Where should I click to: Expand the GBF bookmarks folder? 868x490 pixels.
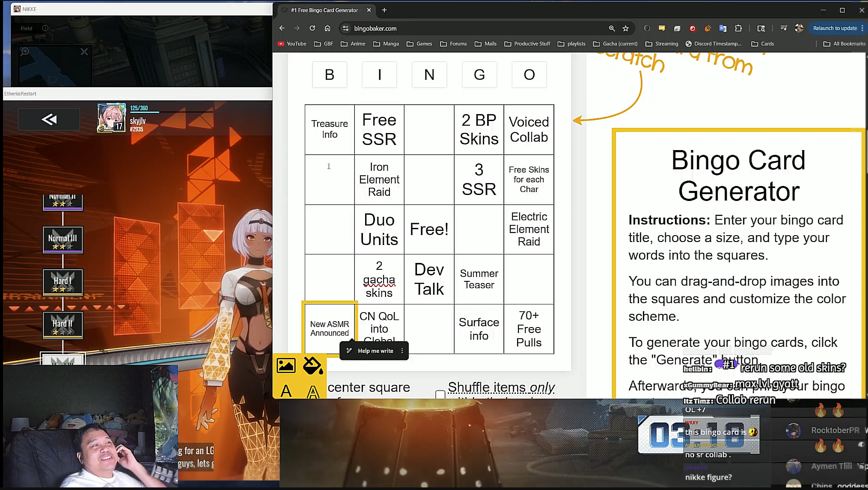(x=324, y=44)
